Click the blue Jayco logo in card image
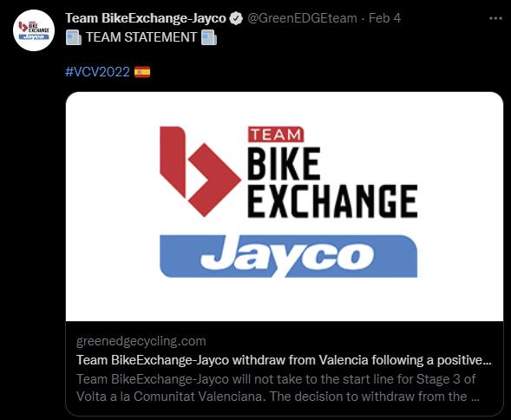The height and width of the screenshot is (420, 511). [x=288, y=256]
